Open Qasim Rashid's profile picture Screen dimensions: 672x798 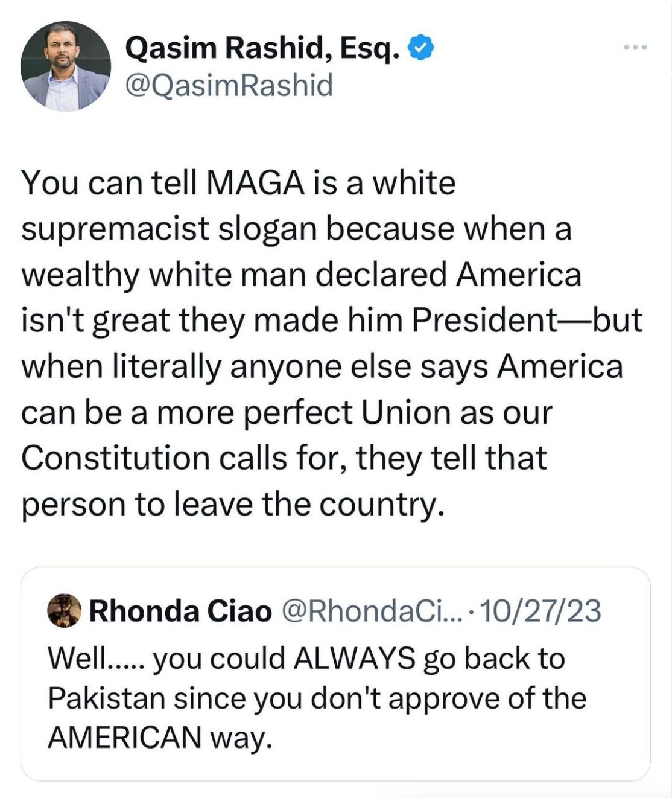tap(66, 66)
